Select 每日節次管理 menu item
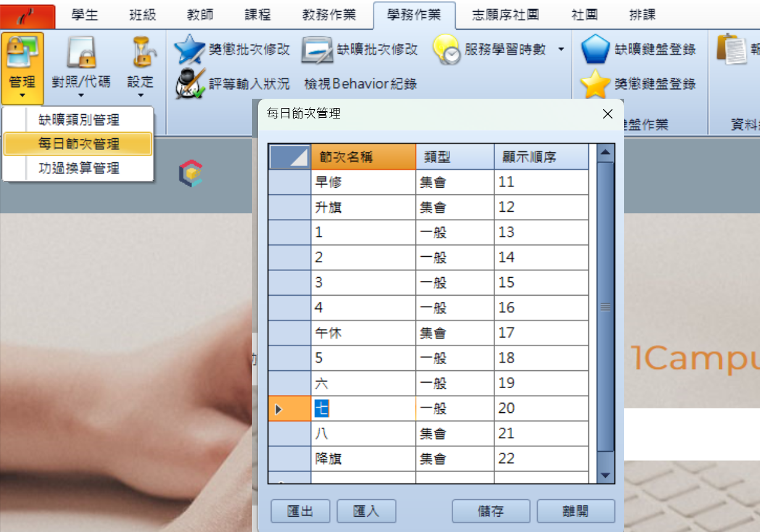The height and width of the screenshot is (532, 760). tap(78, 144)
